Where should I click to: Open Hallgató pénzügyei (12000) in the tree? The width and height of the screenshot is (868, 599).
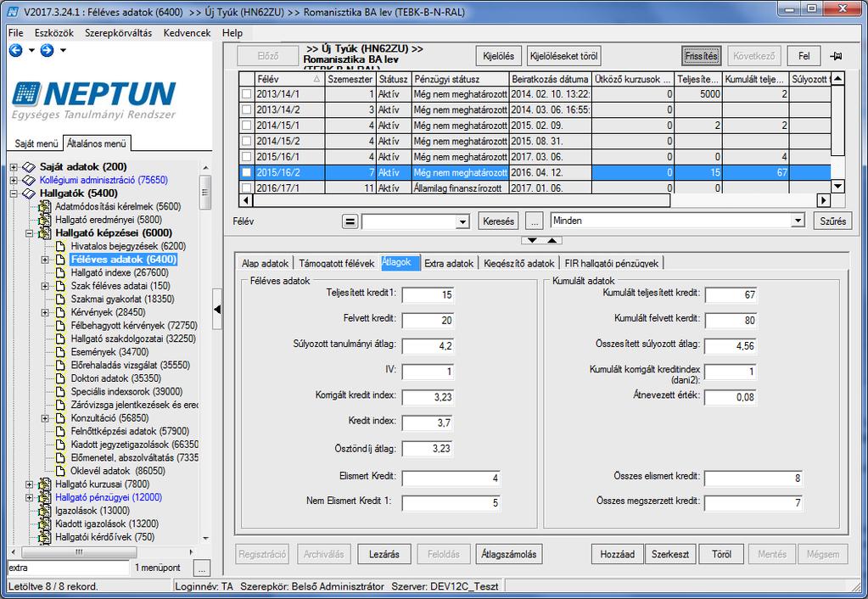pyautogui.click(x=109, y=497)
